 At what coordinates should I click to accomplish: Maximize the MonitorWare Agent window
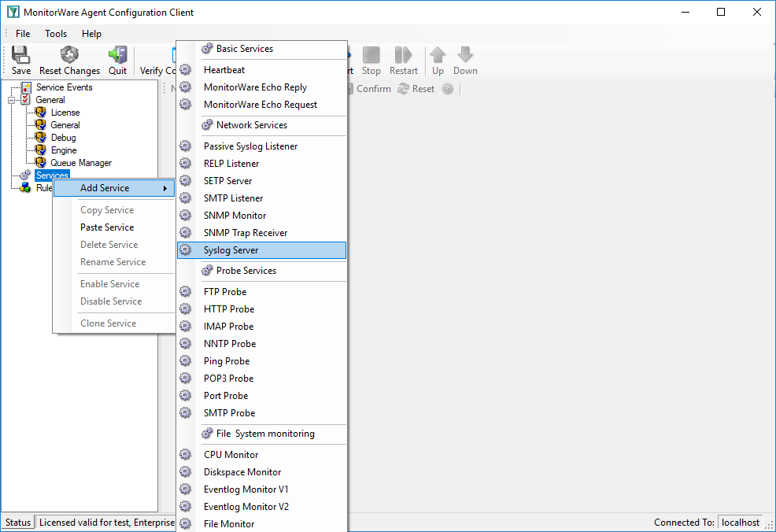click(721, 12)
